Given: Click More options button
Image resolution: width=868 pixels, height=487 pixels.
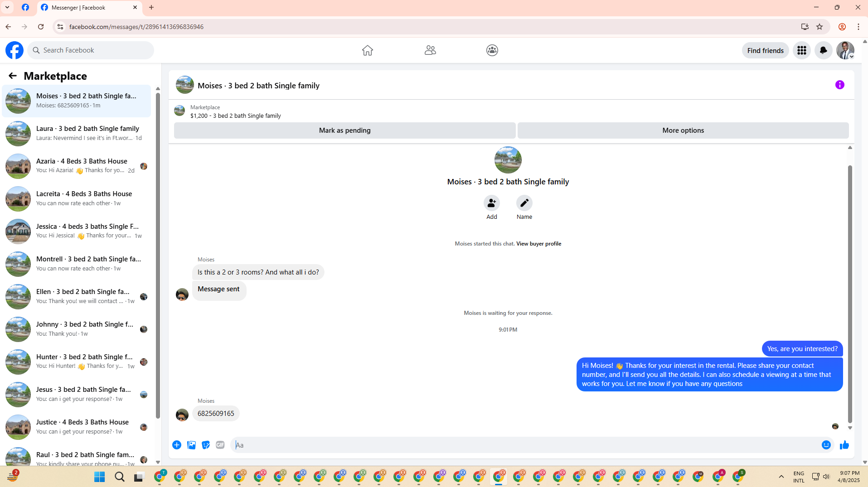Looking at the screenshot, I should pyautogui.click(x=683, y=130).
